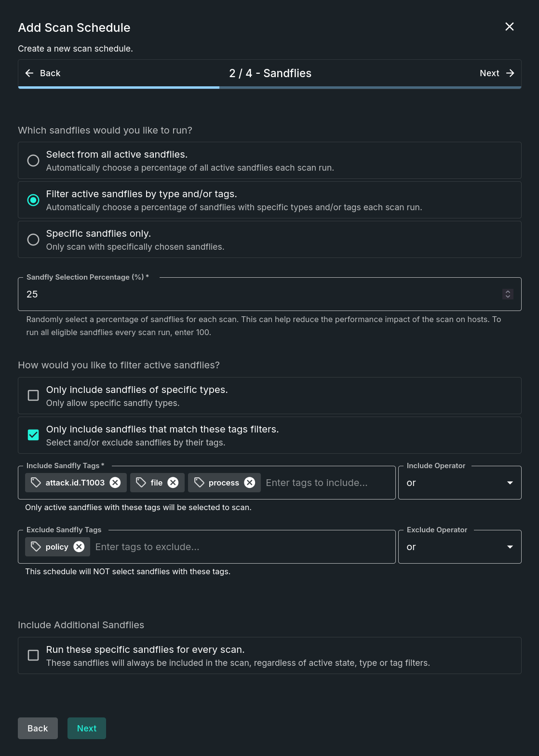The width and height of the screenshot is (539, 756).
Task: Delete the process tag from include list
Action: coord(249,483)
